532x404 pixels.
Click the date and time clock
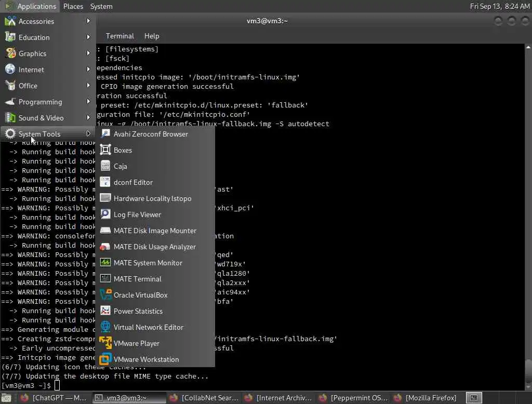pyautogui.click(x=500, y=6)
